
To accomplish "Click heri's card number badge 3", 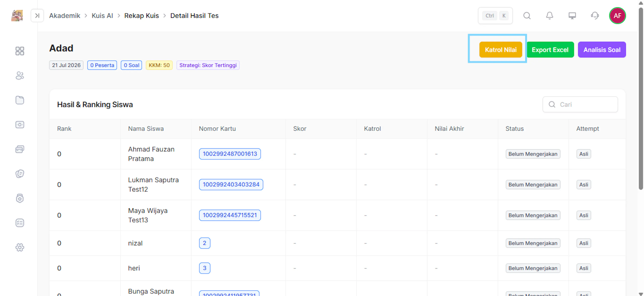I will tap(204, 268).
